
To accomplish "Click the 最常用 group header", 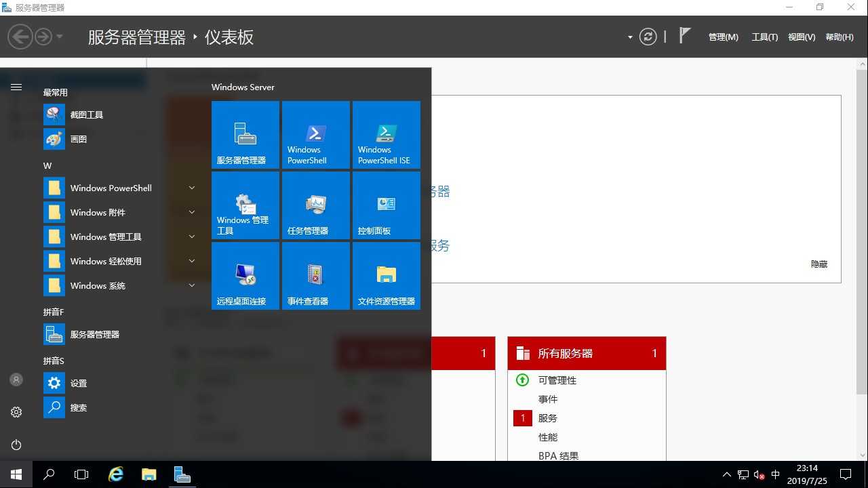I will [x=56, y=93].
